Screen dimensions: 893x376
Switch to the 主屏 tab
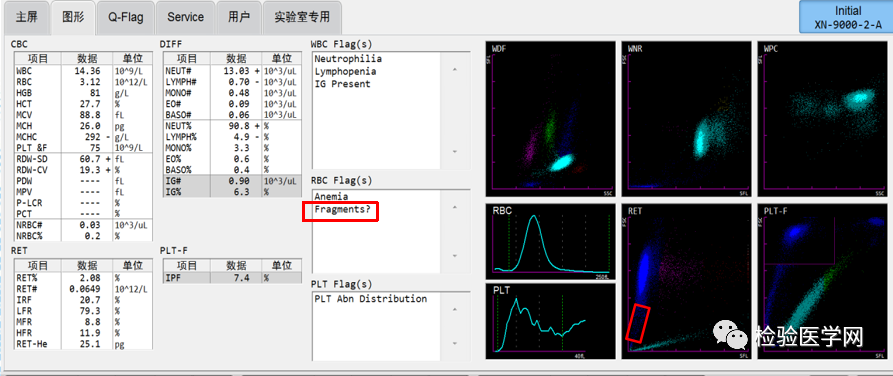pos(26,18)
